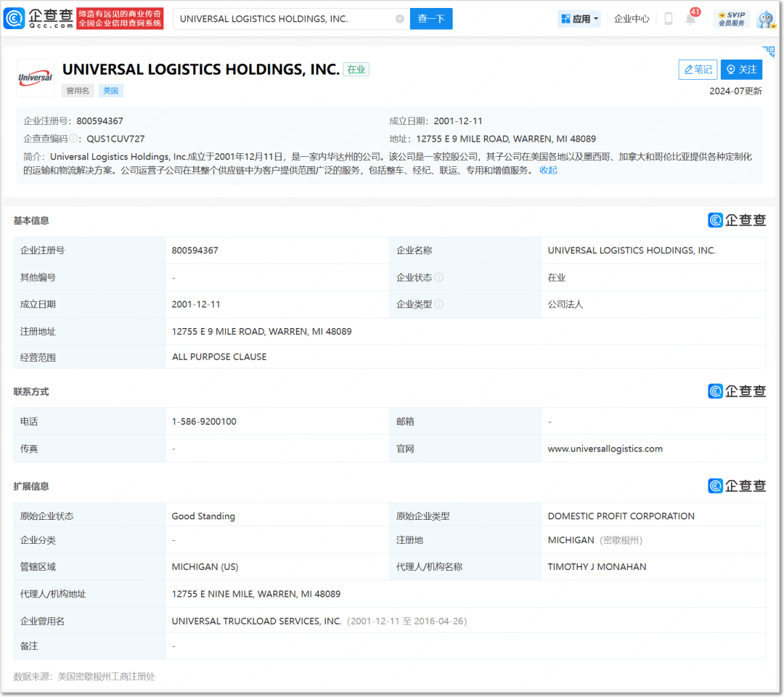The width and height of the screenshot is (784, 697).
Task: Click ALL PURPOSE CLAUSE business scope
Action: (x=219, y=357)
